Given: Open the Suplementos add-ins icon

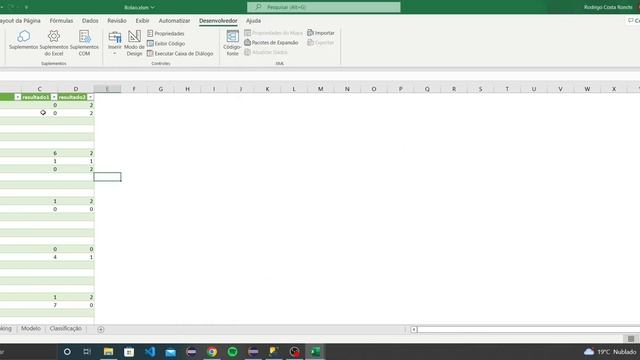Looking at the screenshot, I should pyautogui.click(x=23, y=40).
